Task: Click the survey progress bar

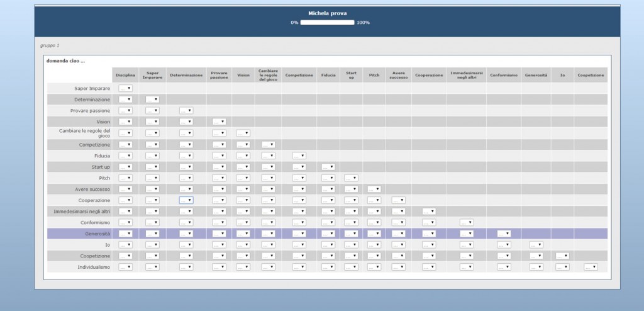Action: coord(327,23)
